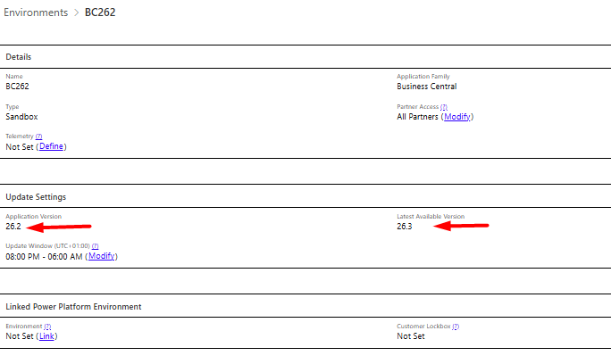Image resolution: width=611 pixels, height=364 pixels.
Task: Click the Linked Power Platform Environment header
Action: click(73, 306)
